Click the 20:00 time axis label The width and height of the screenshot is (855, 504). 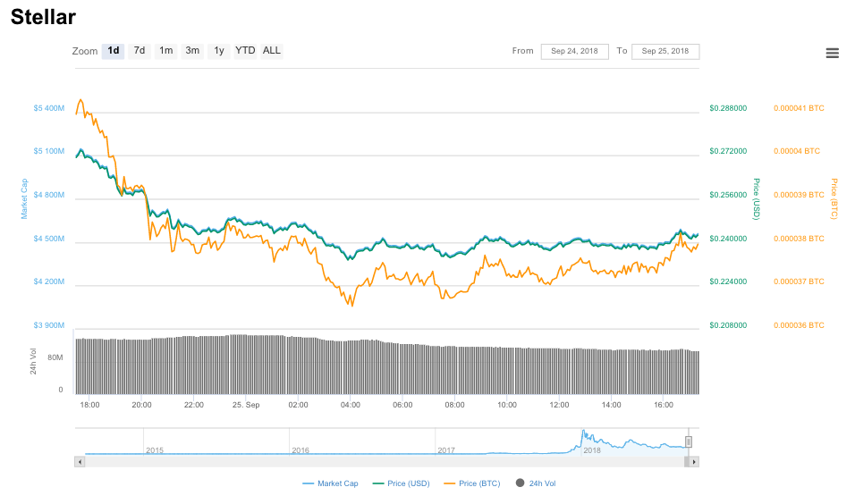tap(142, 405)
